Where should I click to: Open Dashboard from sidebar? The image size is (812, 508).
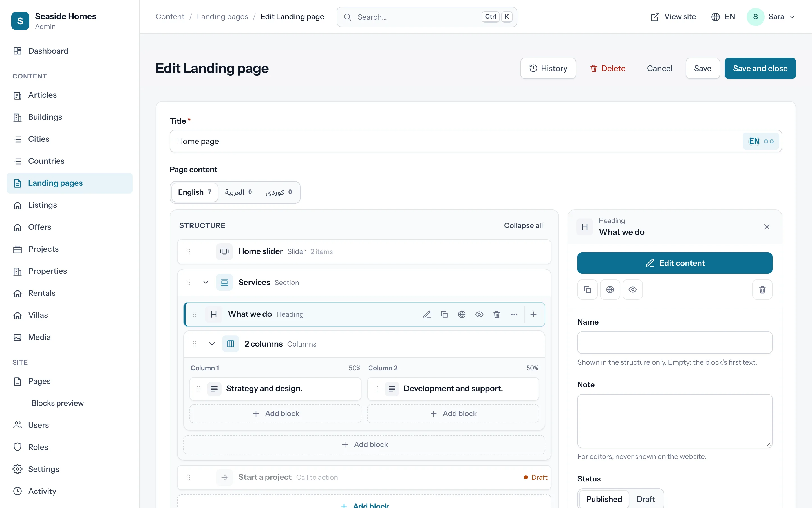[69, 51]
